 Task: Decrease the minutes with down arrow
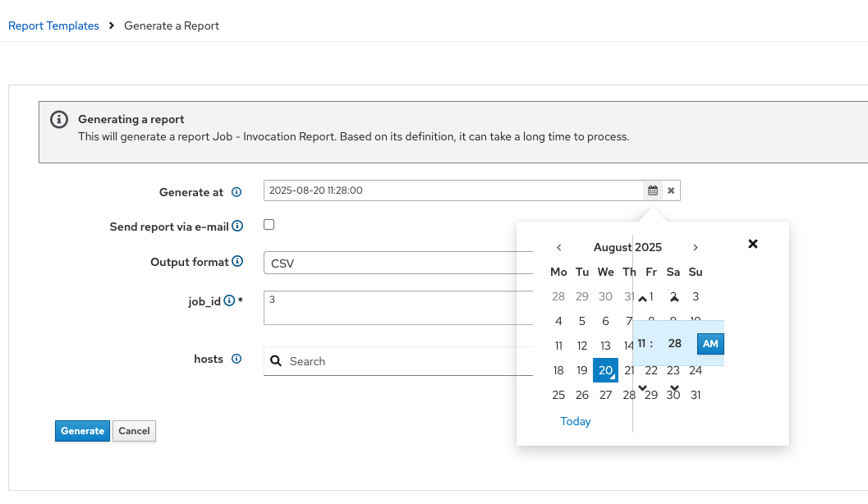pyautogui.click(x=674, y=387)
